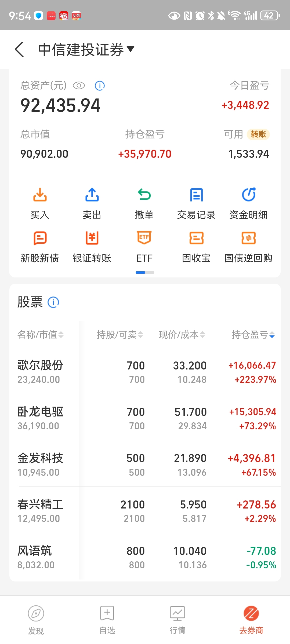This screenshot has width=290, height=644.
Task: Open 交易记录 trade records icon
Action: [x=196, y=195]
